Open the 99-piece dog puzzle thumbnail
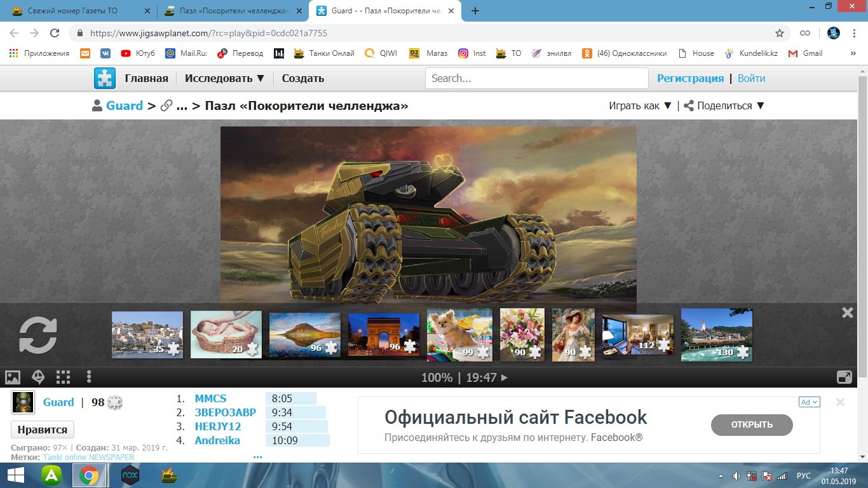The width and height of the screenshot is (868, 488). click(x=459, y=335)
